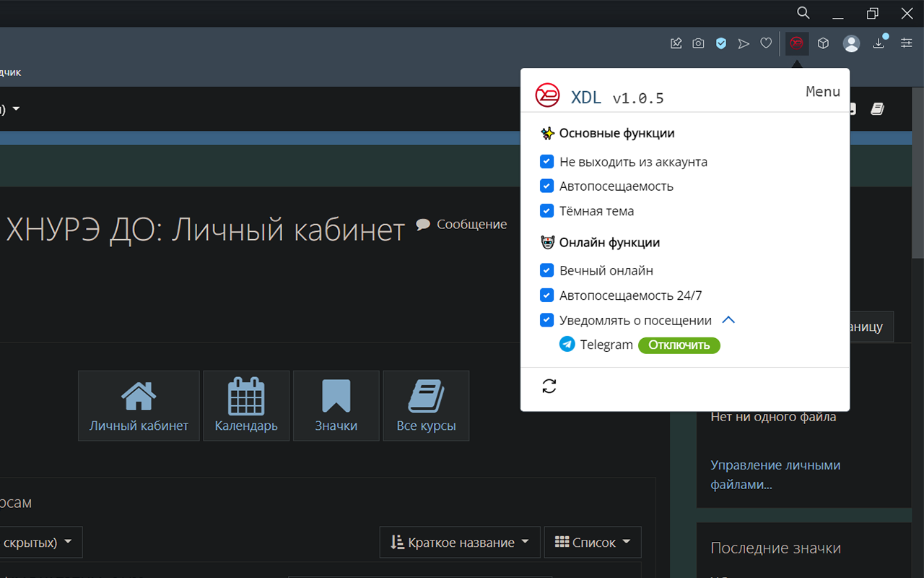
Task: Open the Календарь tile
Action: (246, 406)
